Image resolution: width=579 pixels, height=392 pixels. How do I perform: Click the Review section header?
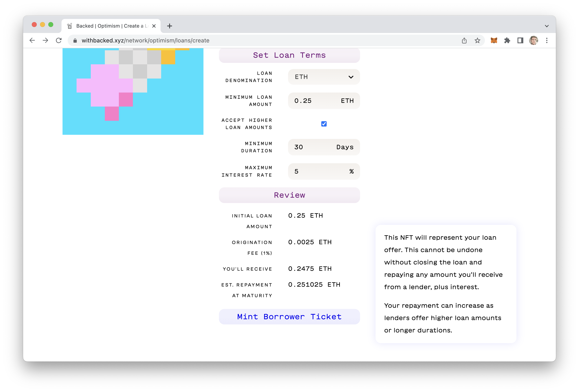(289, 195)
